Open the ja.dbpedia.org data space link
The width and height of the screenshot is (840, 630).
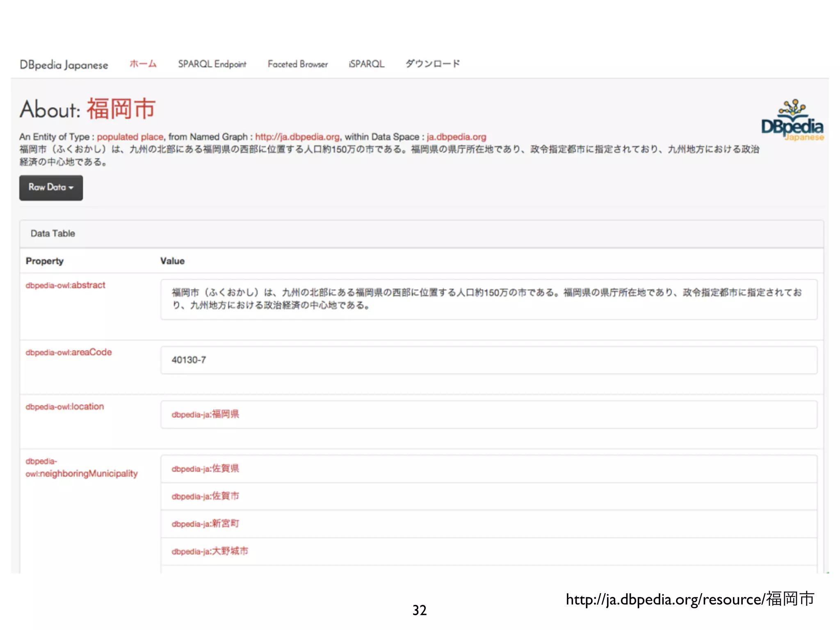pyautogui.click(x=457, y=137)
